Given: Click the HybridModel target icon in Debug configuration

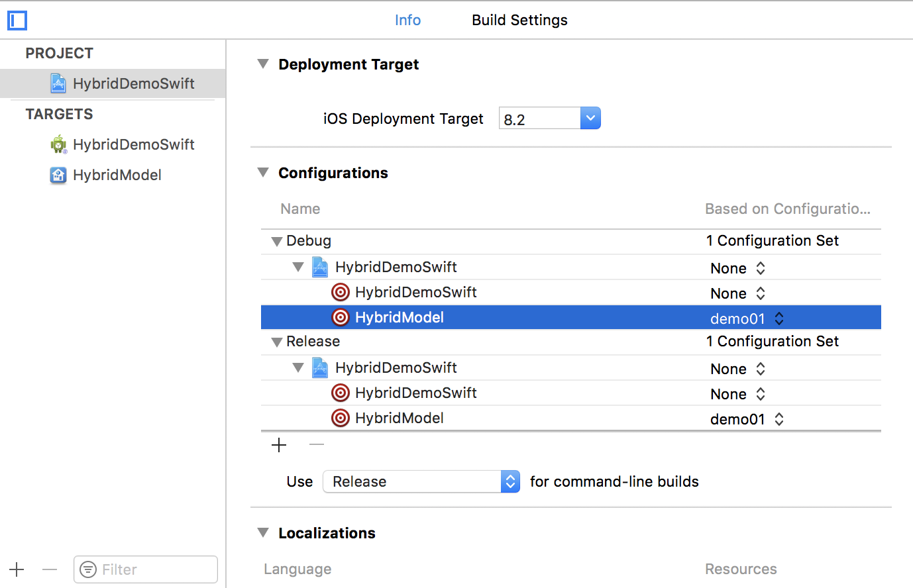Looking at the screenshot, I should click(x=341, y=317).
